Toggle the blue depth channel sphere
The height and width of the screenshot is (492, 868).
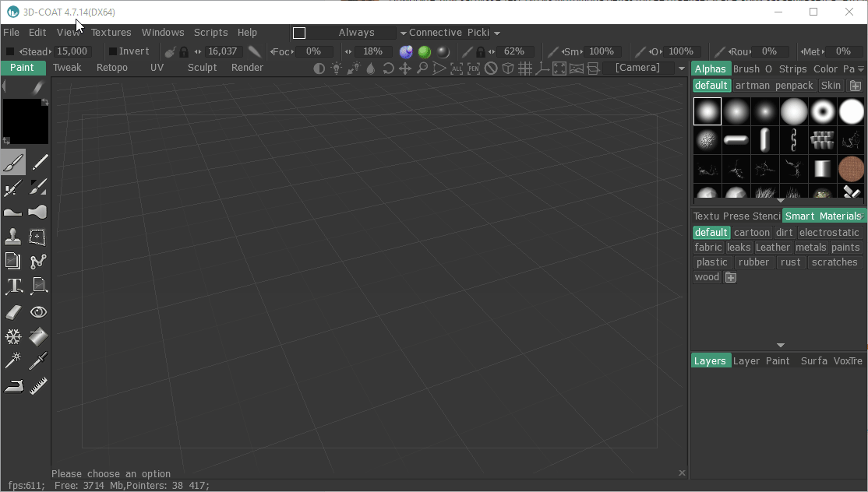point(406,52)
